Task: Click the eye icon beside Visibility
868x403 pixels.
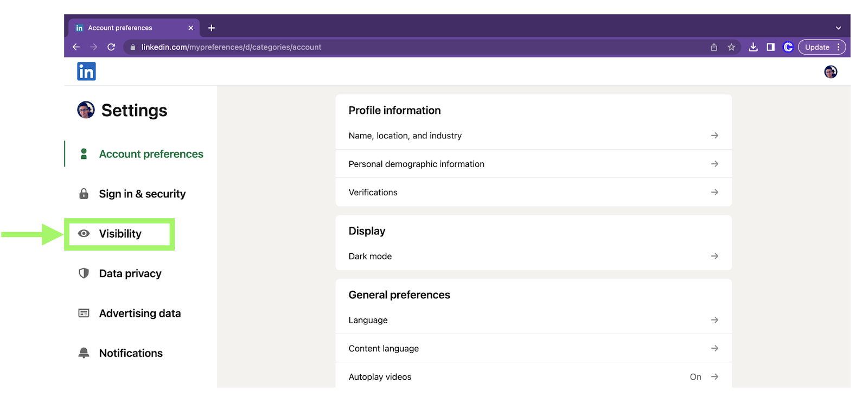Action: tap(84, 234)
